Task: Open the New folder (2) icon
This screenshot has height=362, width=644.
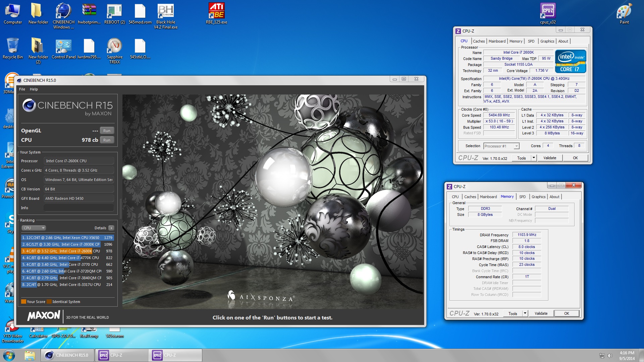Action: coord(38,51)
